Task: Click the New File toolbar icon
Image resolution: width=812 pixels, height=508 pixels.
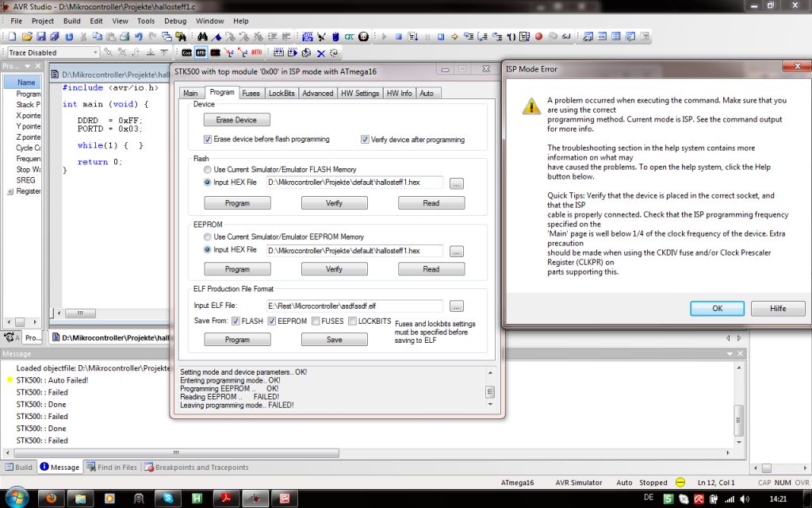Action: (x=12, y=37)
